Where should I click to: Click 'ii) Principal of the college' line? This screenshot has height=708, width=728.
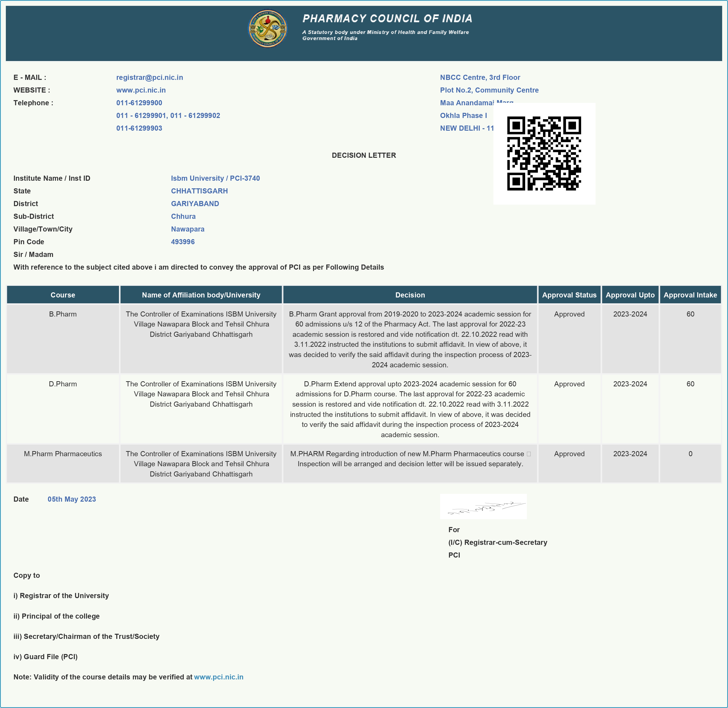click(56, 616)
